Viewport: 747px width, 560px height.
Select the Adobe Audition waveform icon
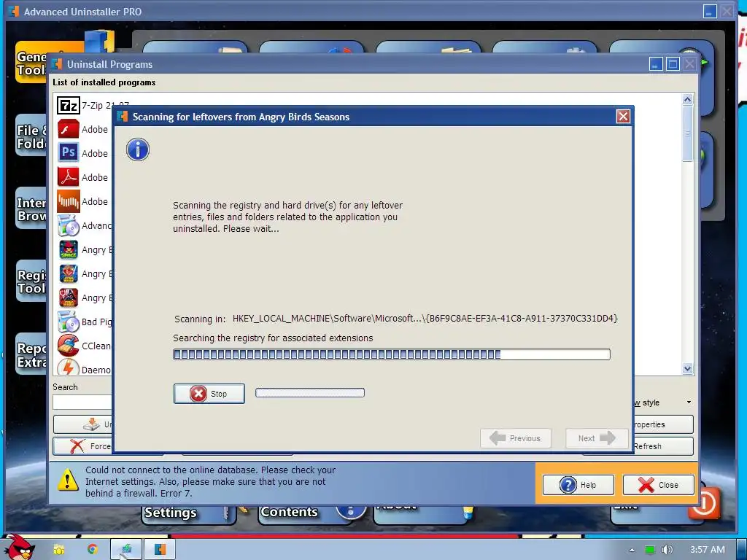coord(68,201)
